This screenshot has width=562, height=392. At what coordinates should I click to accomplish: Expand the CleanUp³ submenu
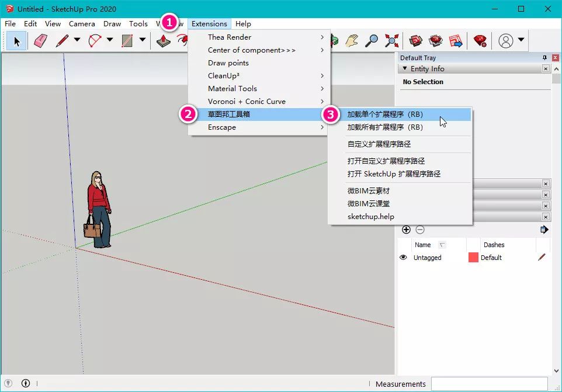point(259,75)
